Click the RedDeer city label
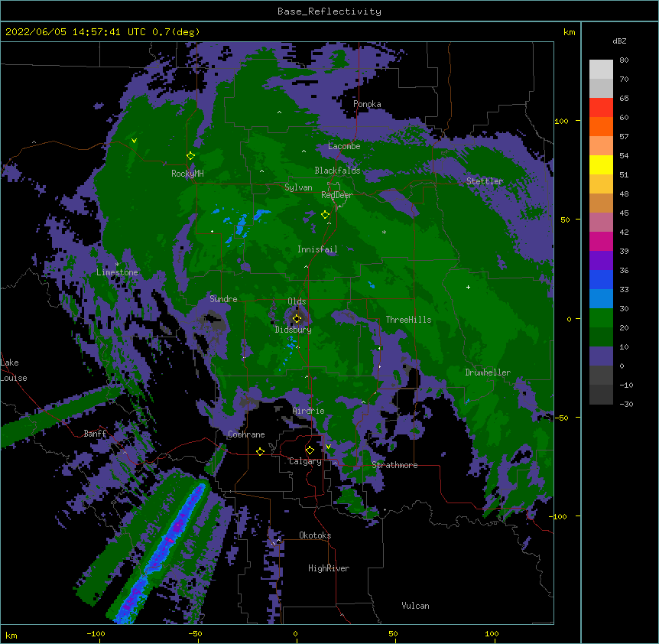This screenshot has height=644, width=659. point(337,195)
